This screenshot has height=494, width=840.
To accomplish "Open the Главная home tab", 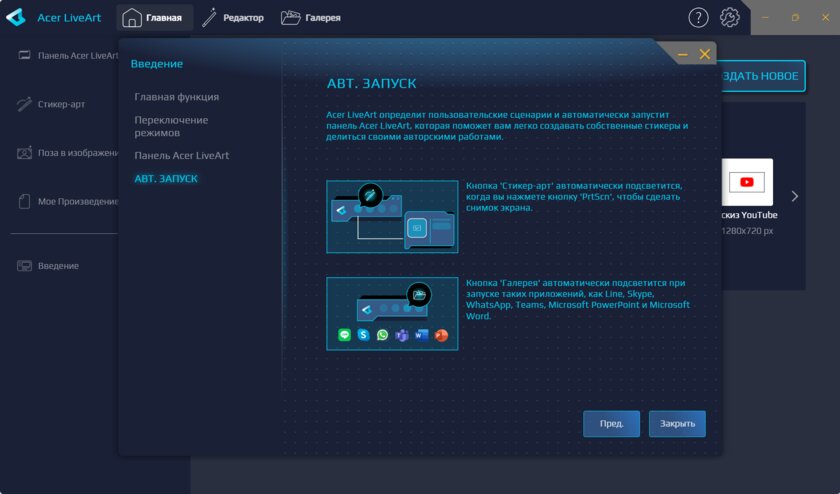I will tap(154, 17).
